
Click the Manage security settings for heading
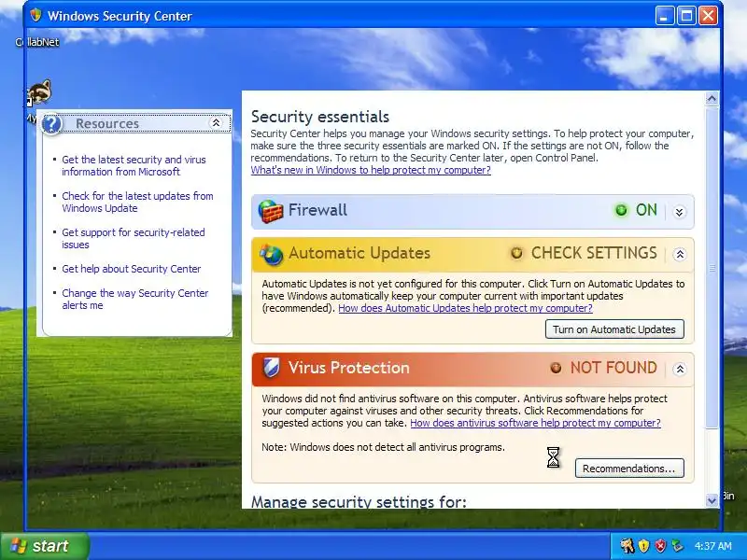pos(359,501)
